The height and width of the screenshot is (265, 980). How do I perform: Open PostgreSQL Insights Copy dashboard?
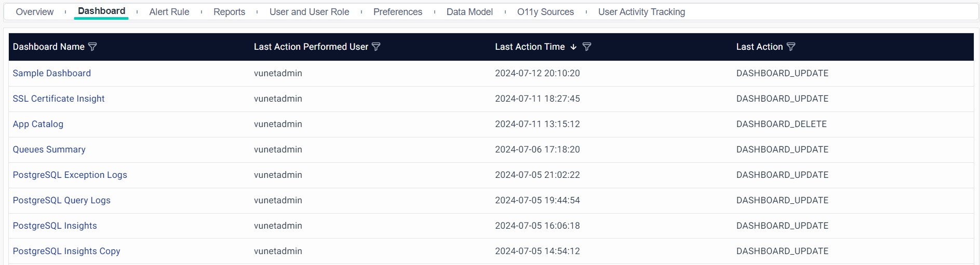click(66, 251)
